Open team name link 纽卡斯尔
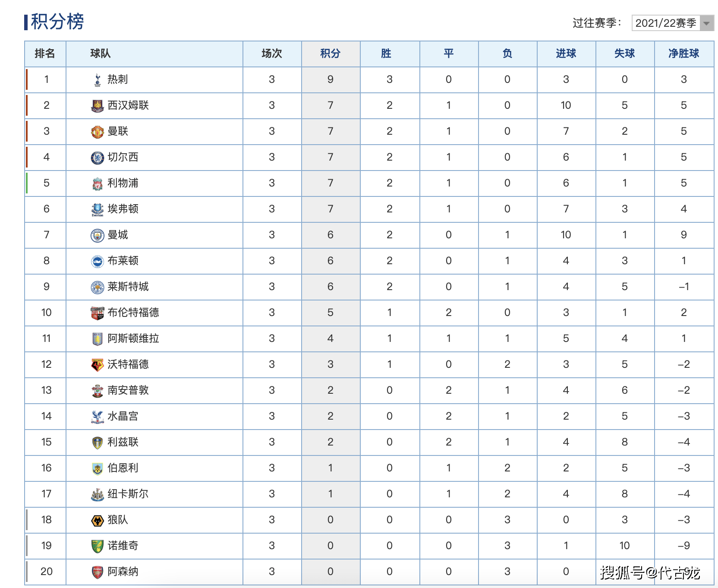This screenshot has width=718, height=588. coord(128,494)
